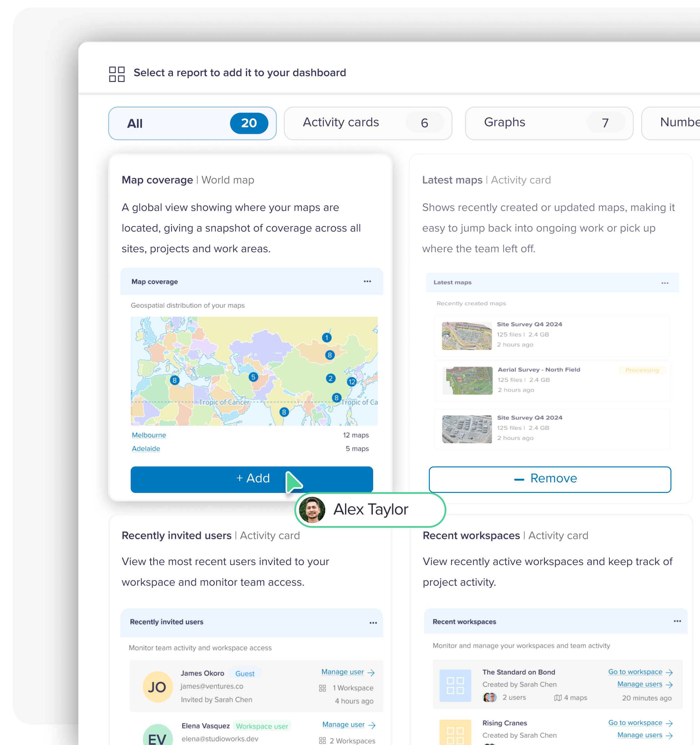The image size is (700, 745).
Task: Open the Recently invited users ellipsis menu
Action: pyautogui.click(x=373, y=623)
